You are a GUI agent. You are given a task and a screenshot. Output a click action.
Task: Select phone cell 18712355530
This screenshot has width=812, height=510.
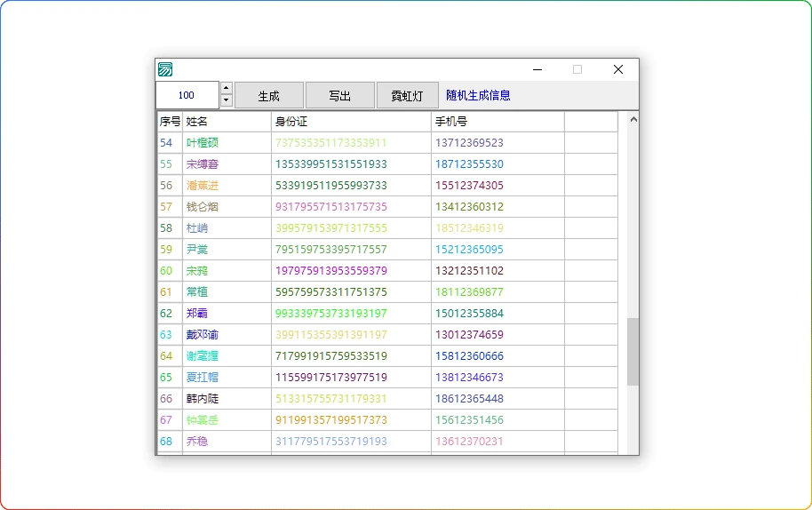click(498, 164)
